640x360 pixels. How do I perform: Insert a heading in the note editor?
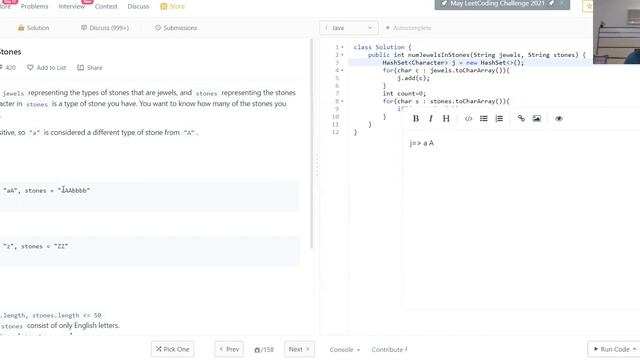point(446,118)
